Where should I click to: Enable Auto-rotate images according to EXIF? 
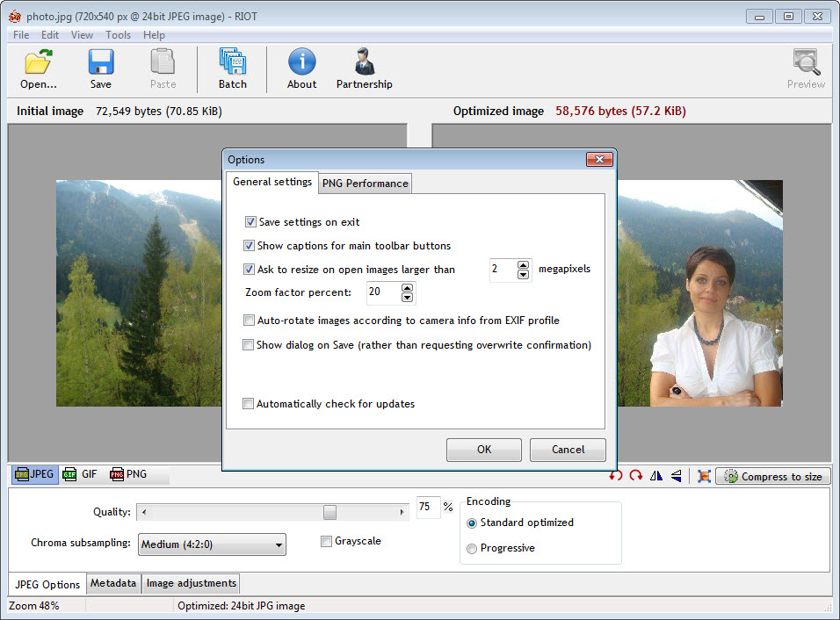tap(250, 321)
